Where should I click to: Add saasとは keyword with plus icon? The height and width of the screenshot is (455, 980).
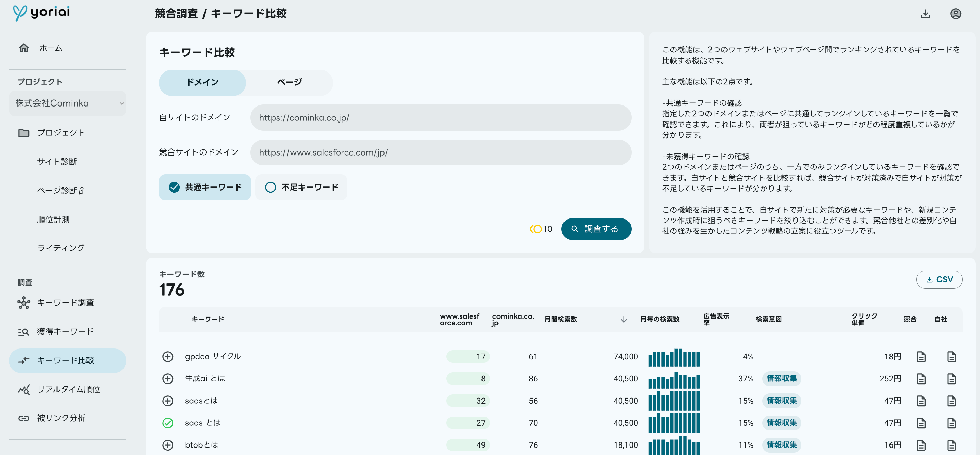click(168, 401)
